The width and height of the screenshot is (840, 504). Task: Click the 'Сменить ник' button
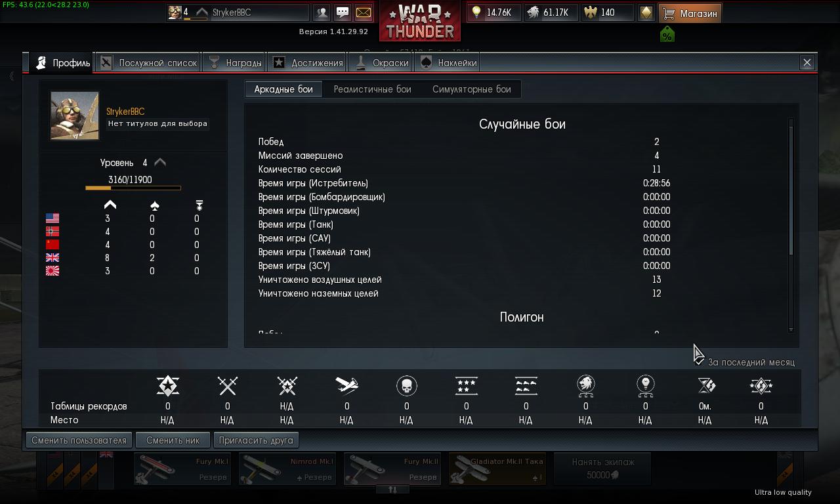pyautogui.click(x=173, y=440)
